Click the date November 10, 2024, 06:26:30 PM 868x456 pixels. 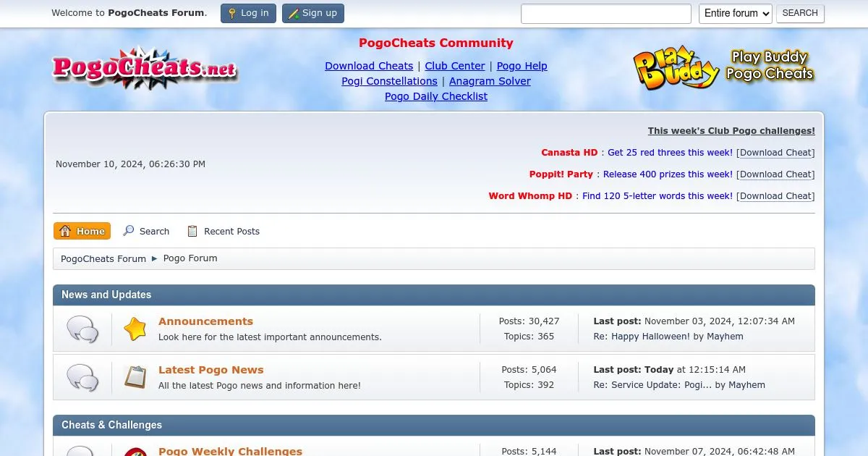(130, 164)
